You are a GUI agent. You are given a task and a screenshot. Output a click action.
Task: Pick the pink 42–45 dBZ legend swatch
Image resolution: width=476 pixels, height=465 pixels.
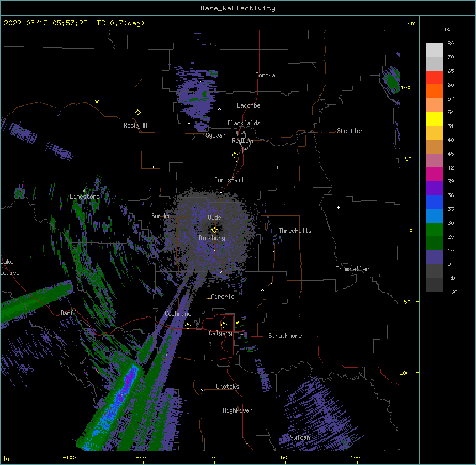[x=434, y=161]
